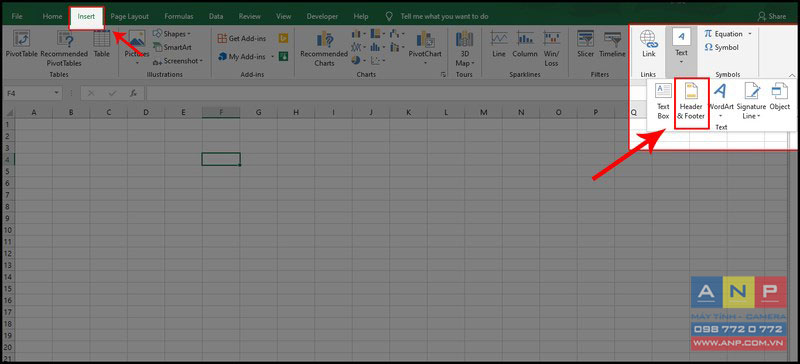Viewport: 800px width, 364px height.
Task: Open the Formulas tab
Action: [179, 16]
